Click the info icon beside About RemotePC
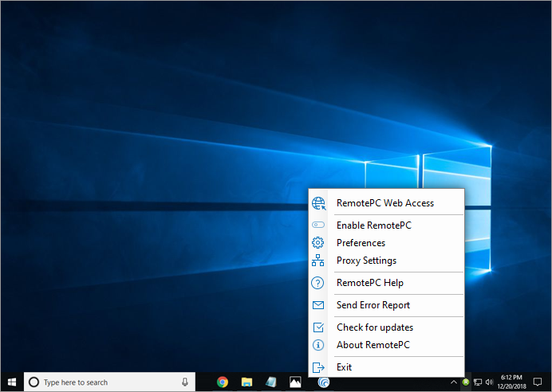 [318, 345]
